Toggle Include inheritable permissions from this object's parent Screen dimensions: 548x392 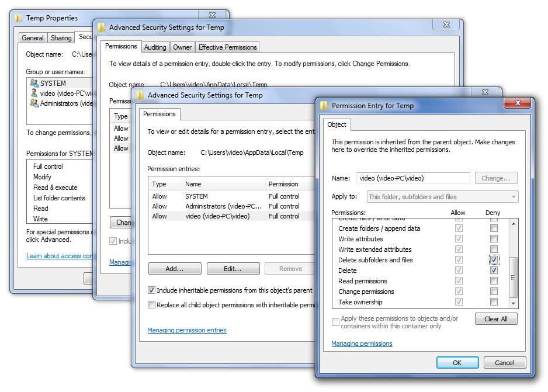point(151,290)
